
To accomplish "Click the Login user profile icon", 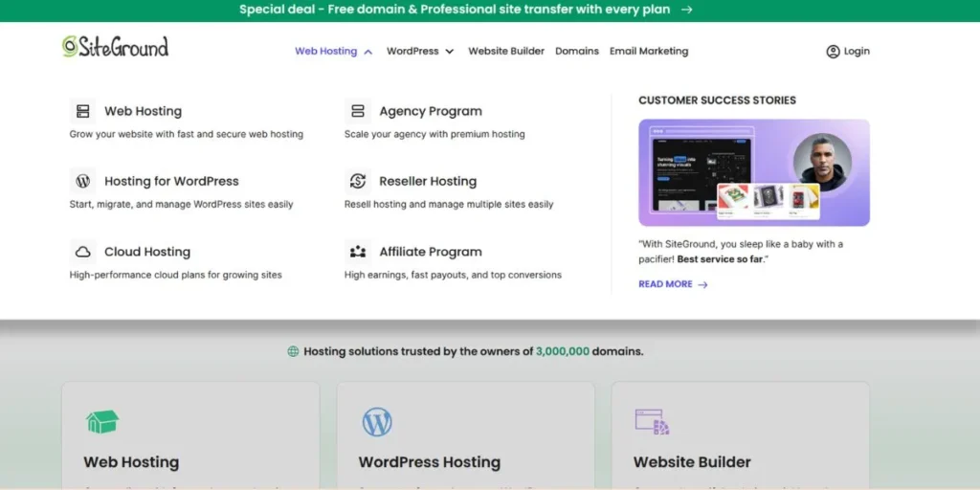I will point(833,52).
